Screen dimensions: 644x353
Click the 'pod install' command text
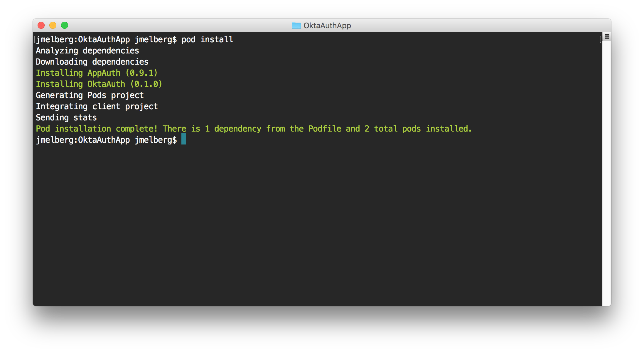click(x=207, y=39)
